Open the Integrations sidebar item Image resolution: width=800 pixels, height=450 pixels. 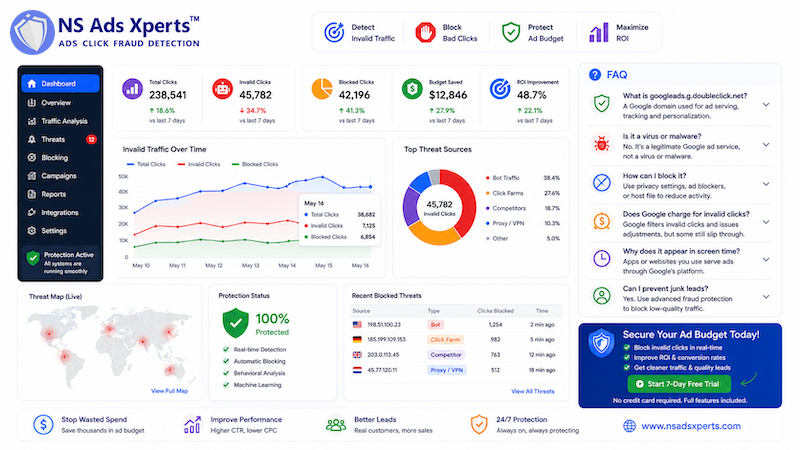click(60, 213)
